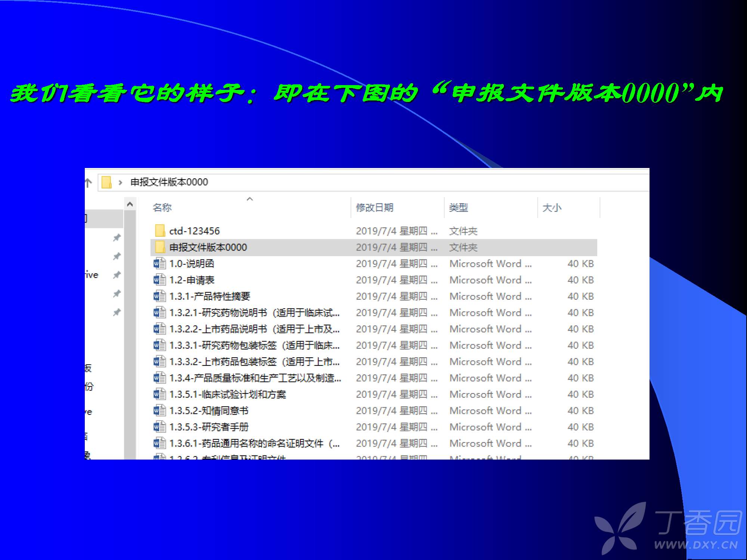The image size is (747, 560).
Task: Select folder name ctd-123456
Action: pyautogui.click(x=194, y=231)
